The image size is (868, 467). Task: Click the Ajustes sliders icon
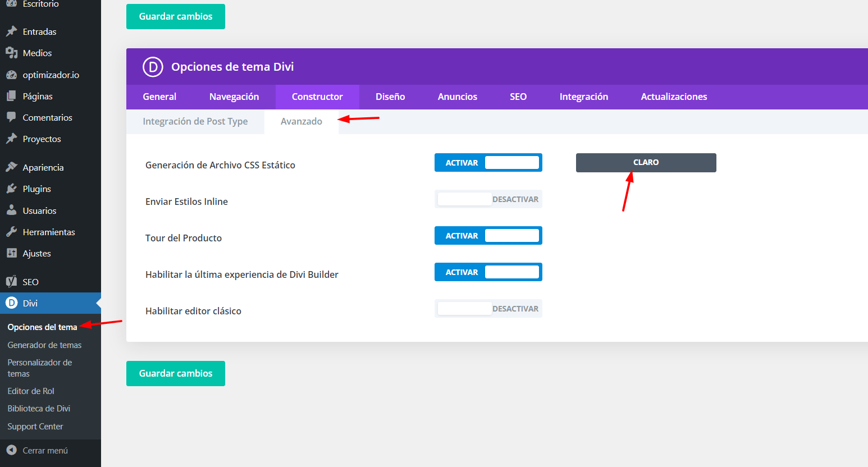click(x=11, y=253)
